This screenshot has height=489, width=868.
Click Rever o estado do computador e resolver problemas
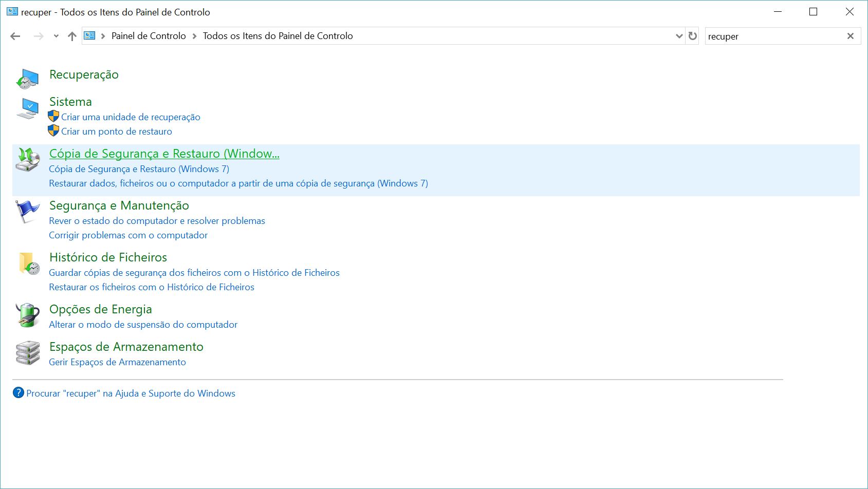(x=157, y=221)
